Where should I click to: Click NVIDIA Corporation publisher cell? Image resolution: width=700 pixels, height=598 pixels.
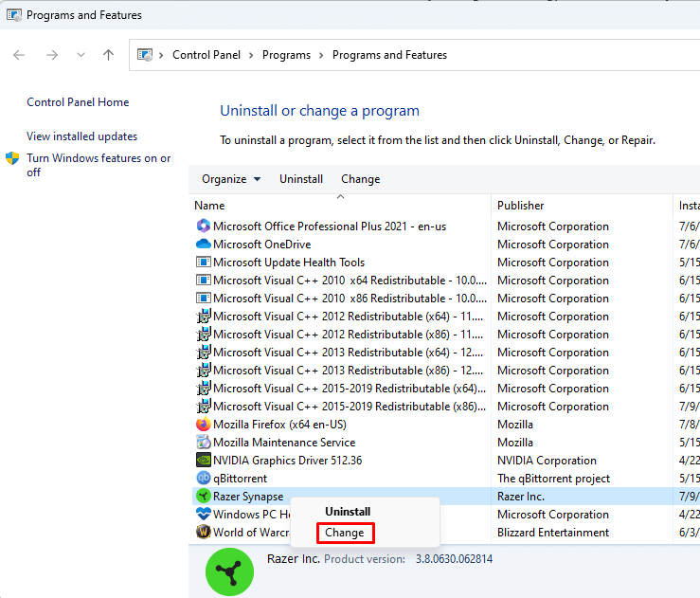[x=547, y=461]
